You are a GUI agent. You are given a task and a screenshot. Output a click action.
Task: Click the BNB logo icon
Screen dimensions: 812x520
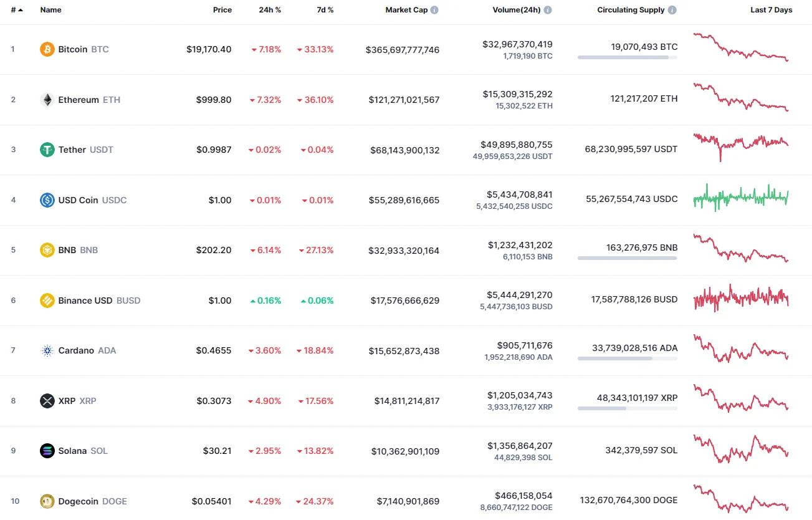(47, 250)
